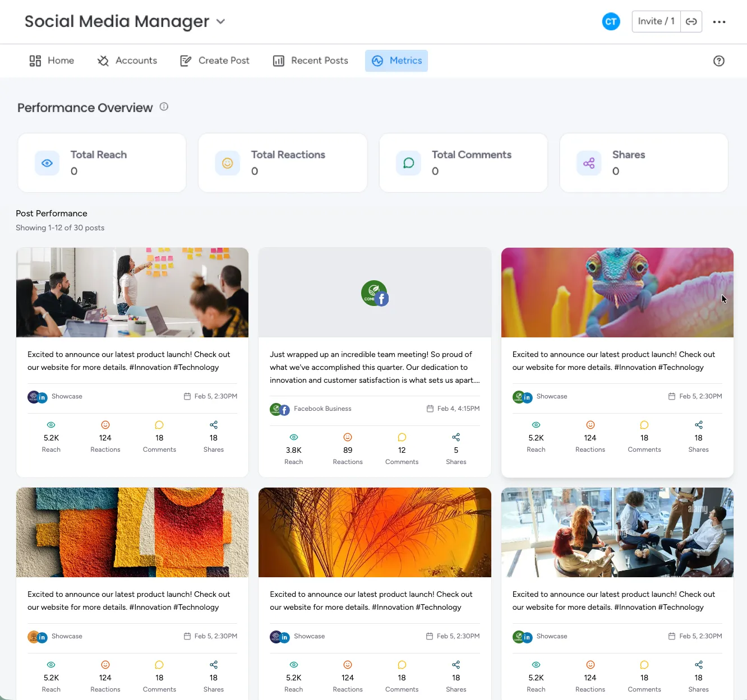Click the reach eye icon above 3.8K
The image size is (747, 700).
click(294, 437)
